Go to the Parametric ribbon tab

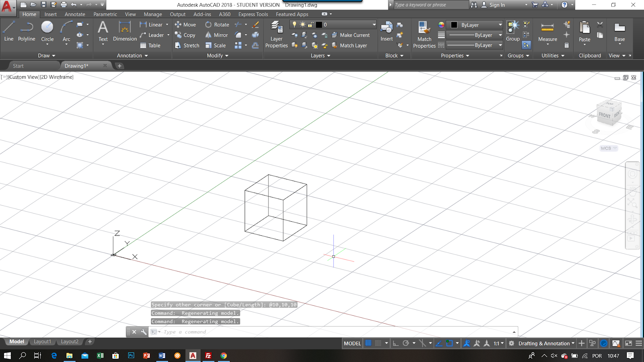(105, 14)
